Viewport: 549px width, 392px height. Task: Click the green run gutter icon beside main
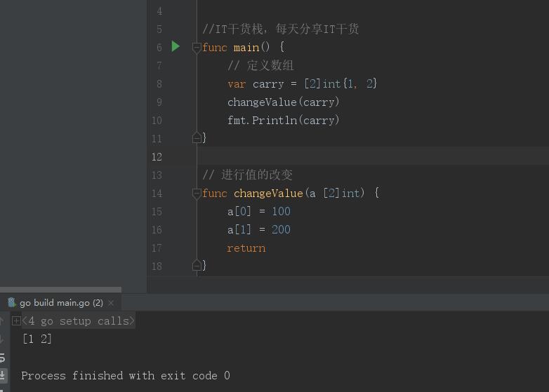[176, 47]
